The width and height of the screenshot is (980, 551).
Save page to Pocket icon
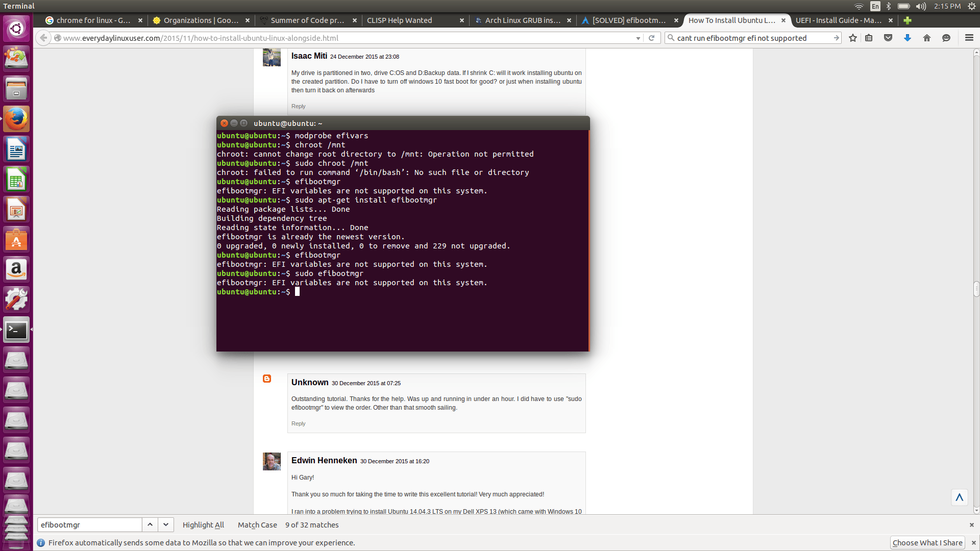coord(888,38)
